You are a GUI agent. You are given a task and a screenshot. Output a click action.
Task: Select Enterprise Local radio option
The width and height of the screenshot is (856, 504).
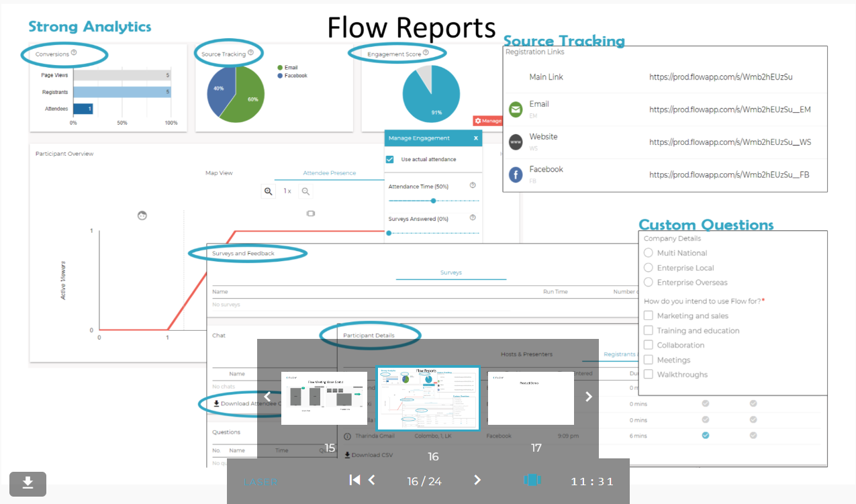coord(648,268)
